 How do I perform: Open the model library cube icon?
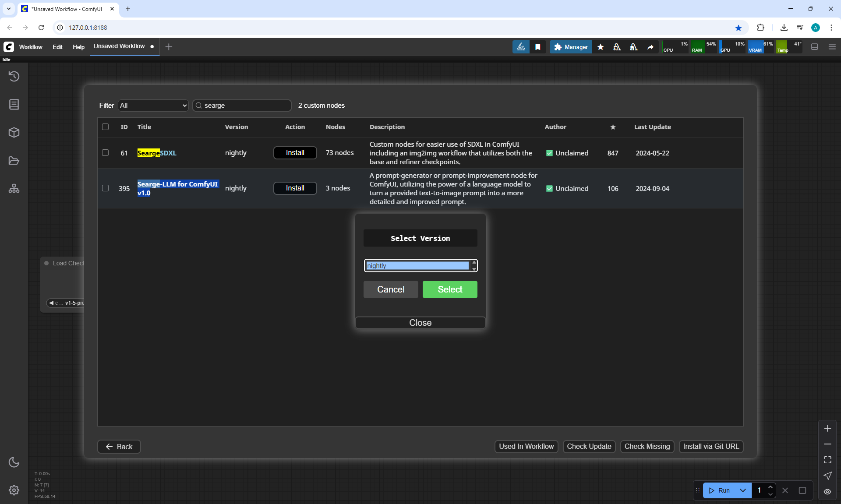(14, 132)
